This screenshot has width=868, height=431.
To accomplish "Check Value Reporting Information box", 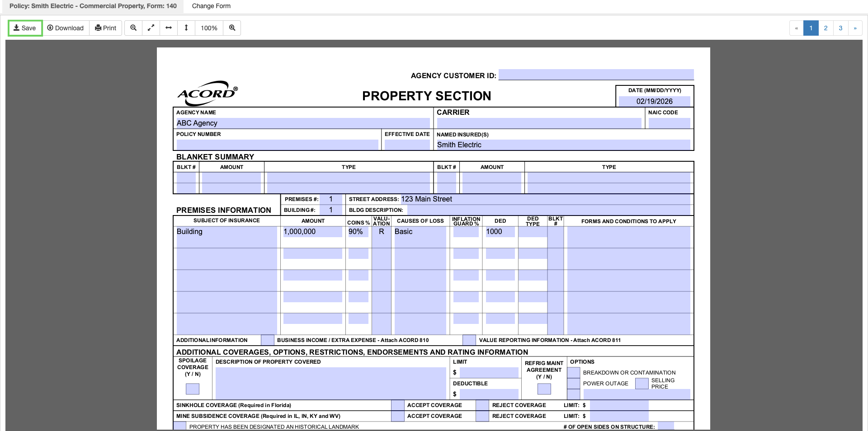I will point(469,340).
